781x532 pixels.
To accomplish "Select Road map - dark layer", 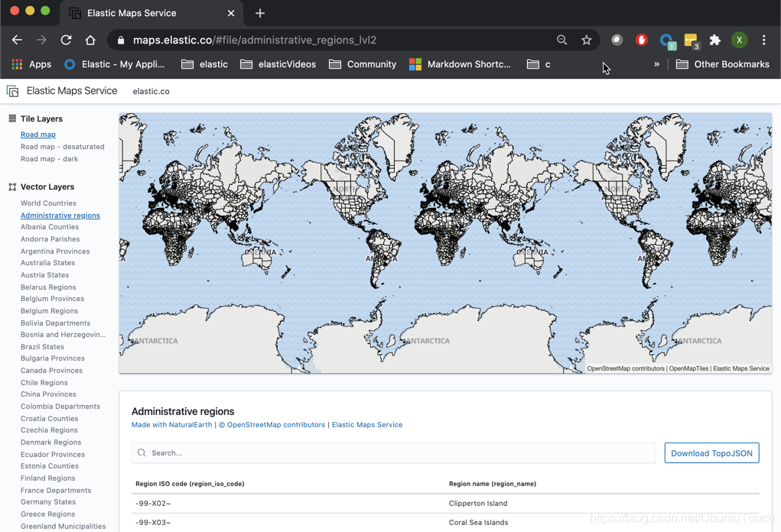I will tap(49, 159).
